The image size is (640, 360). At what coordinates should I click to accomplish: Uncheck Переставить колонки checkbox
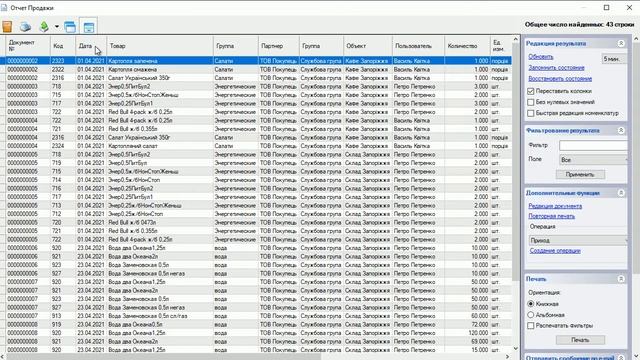click(x=531, y=91)
